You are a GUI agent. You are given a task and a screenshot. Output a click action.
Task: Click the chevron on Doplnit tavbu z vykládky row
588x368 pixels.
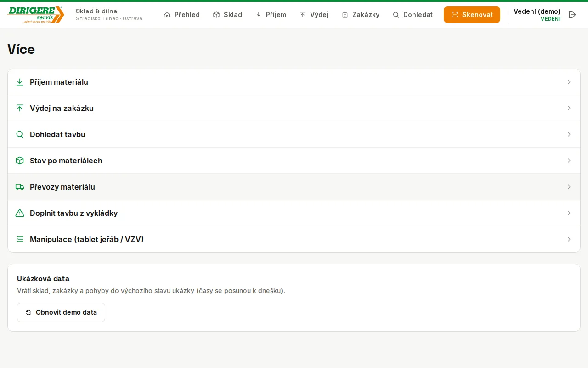(x=569, y=213)
